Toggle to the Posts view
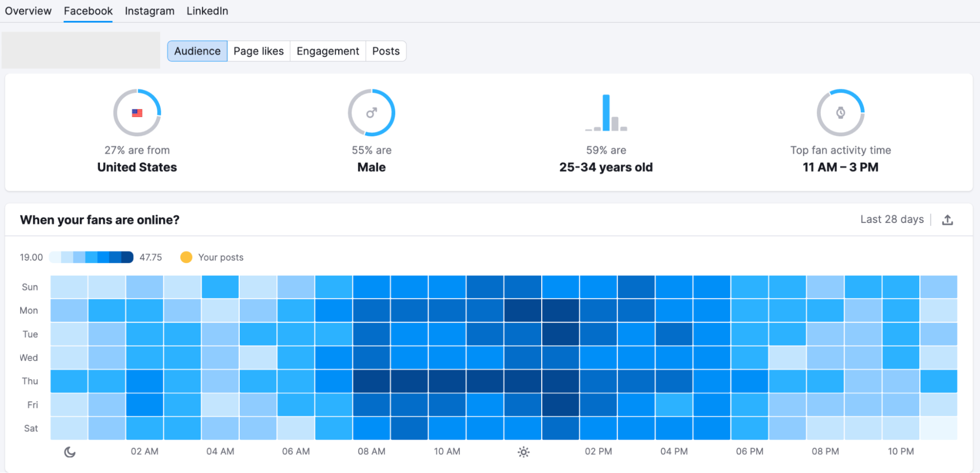980x473 pixels. (x=385, y=51)
